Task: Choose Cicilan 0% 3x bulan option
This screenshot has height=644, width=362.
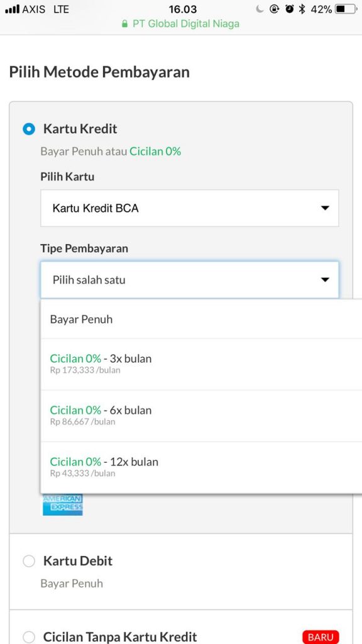Action: [x=201, y=364]
